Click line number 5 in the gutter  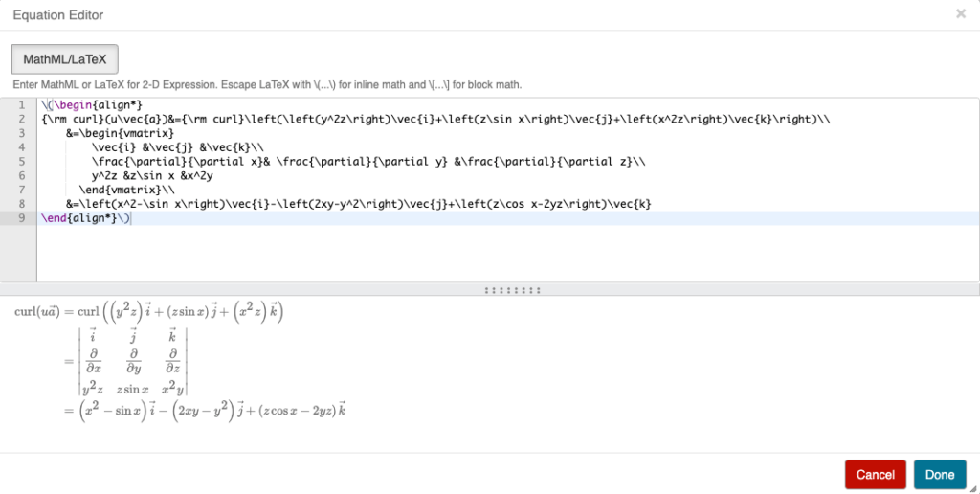tap(22, 162)
